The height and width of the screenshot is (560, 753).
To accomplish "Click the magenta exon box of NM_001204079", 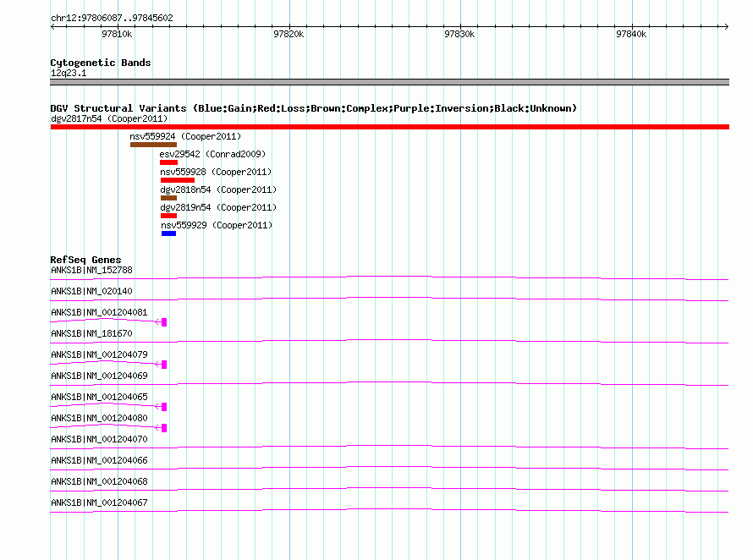I will click(164, 365).
